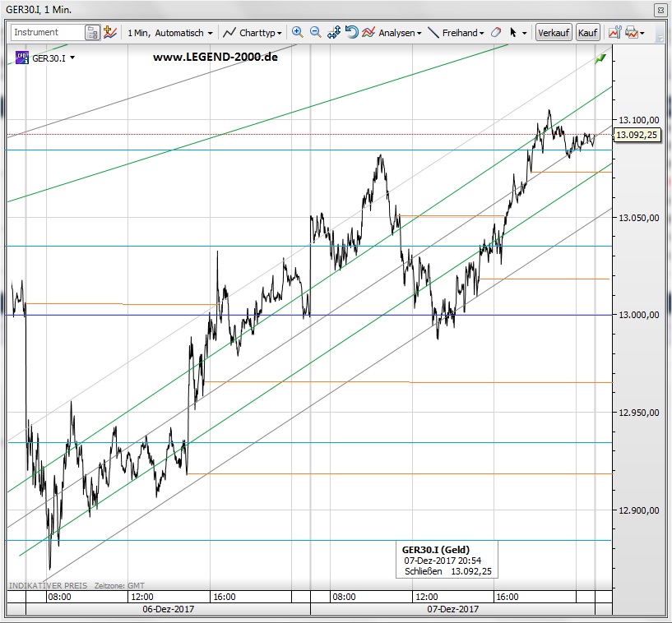Click the 06-Dez-2017 date label
672x623 pixels.
pos(168,609)
